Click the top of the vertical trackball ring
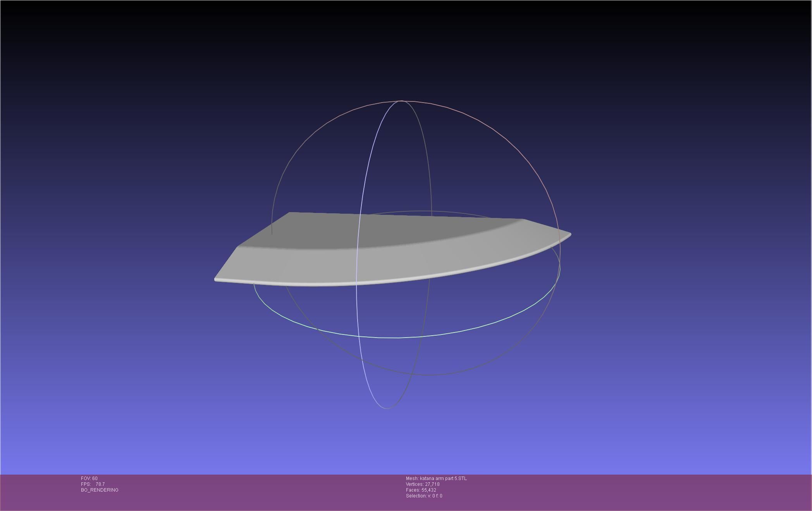812x511 pixels. pyautogui.click(x=401, y=101)
